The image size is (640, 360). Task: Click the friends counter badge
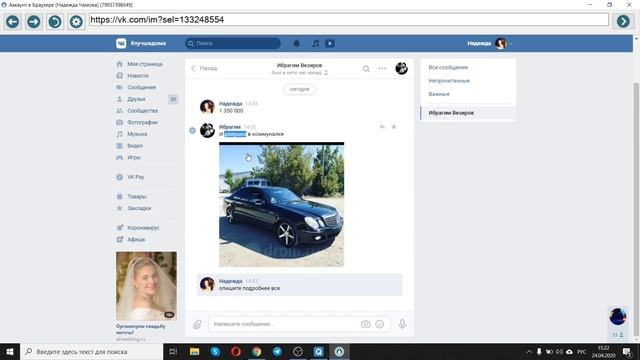point(173,99)
